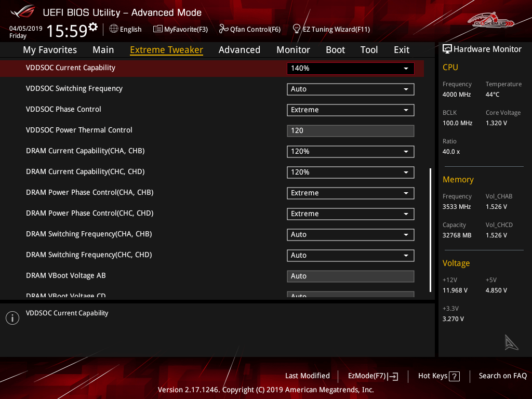
Task: Open VDDSOC Current Capability dropdown
Action: click(x=350, y=68)
